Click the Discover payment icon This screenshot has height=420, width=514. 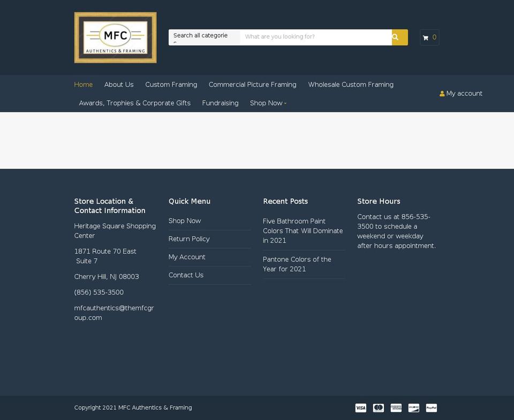click(x=414, y=408)
